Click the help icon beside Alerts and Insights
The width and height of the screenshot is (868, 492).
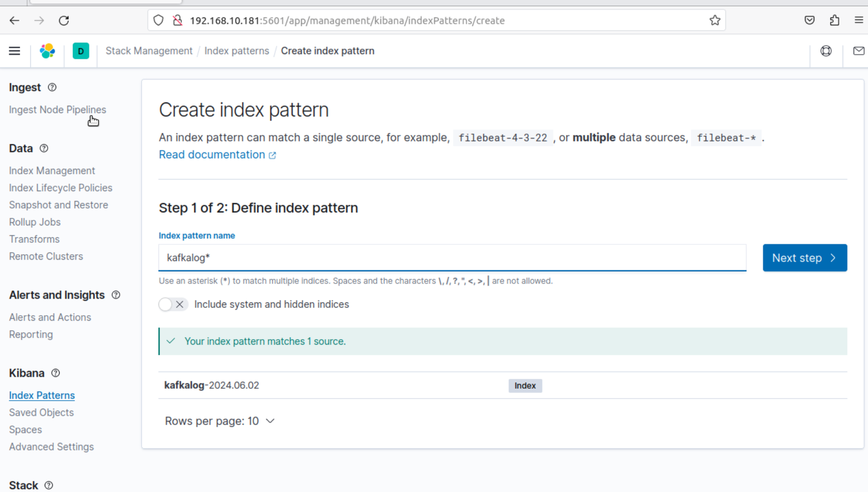[116, 295]
